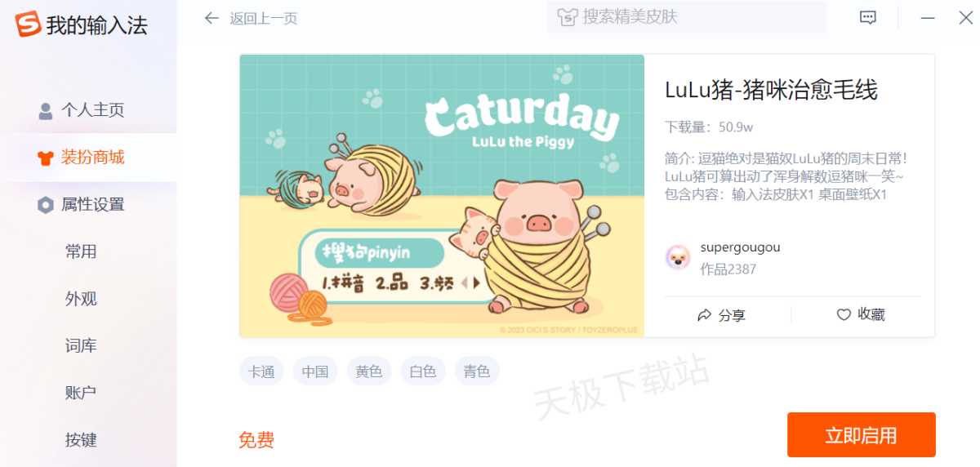
Task: Click the 立即启用 button
Action: tap(861, 435)
